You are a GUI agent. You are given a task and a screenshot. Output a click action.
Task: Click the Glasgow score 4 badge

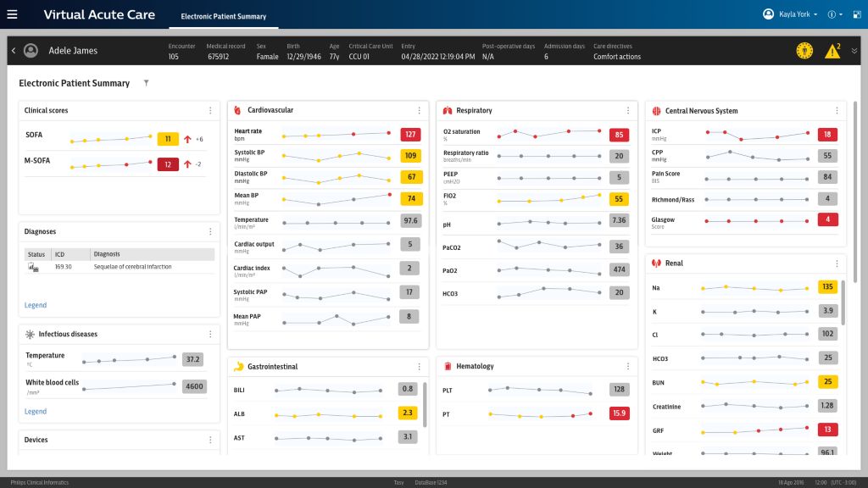(x=827, y=219)
